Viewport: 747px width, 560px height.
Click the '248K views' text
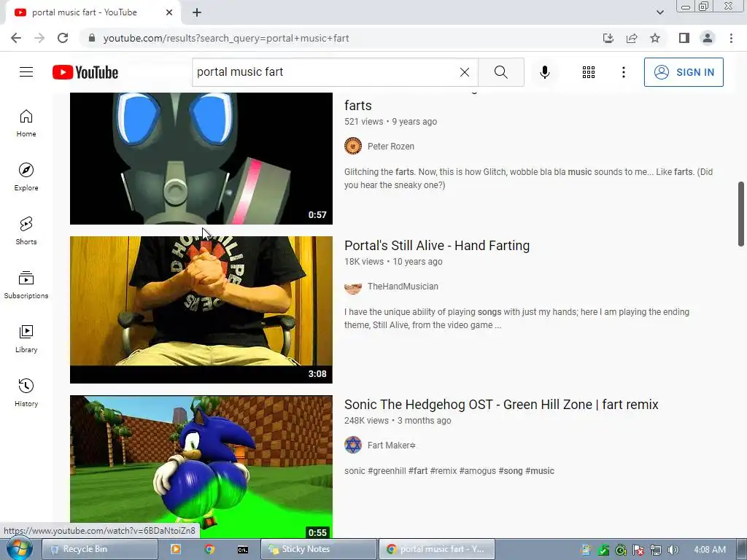point(366,421)
